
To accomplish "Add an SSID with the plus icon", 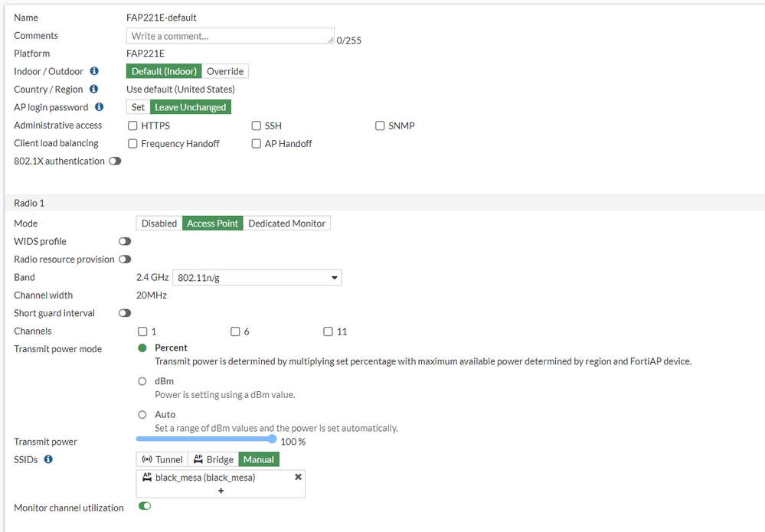I will coord(221,491).
